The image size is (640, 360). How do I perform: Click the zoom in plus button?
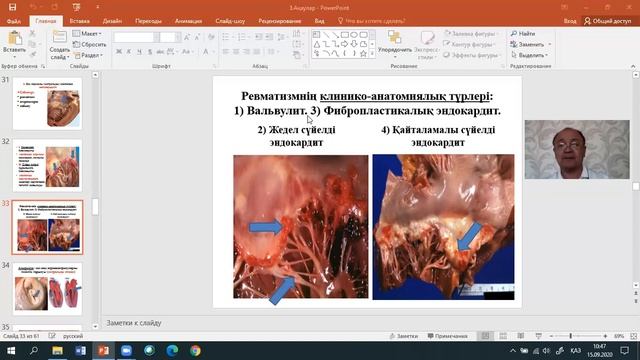[605, 336]
